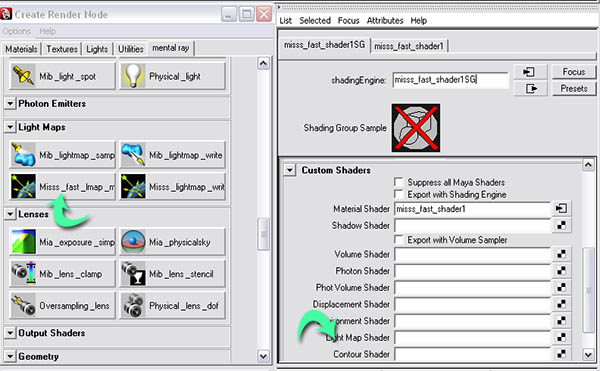The width and height of the screenshot is (600, 371).
Task: Click the input connection icon next to shadingEngine
Action: point(530,72)
